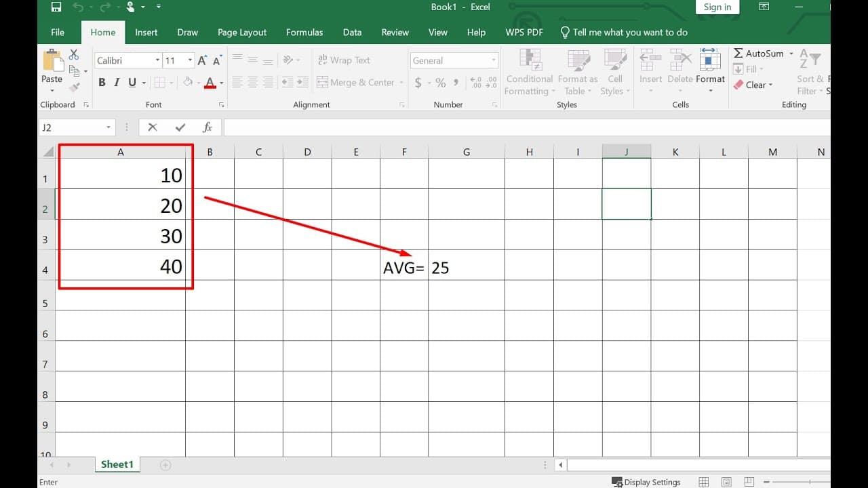Click the Increase Decimal icon

[476, 83]
